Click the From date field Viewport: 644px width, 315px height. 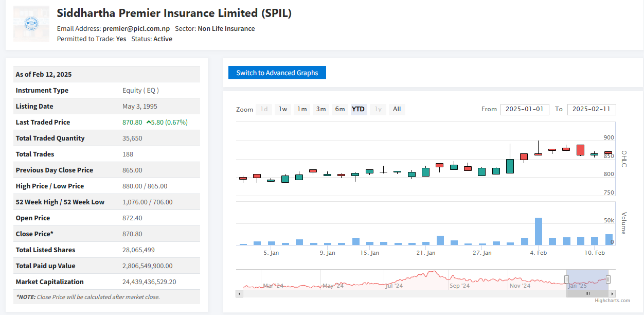[x=525, y=109]
